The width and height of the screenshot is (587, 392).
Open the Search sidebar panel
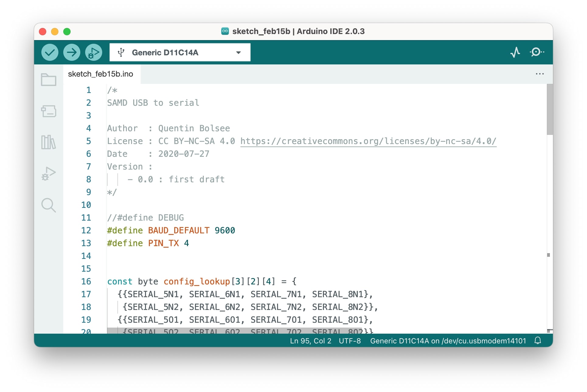[49, 205]
